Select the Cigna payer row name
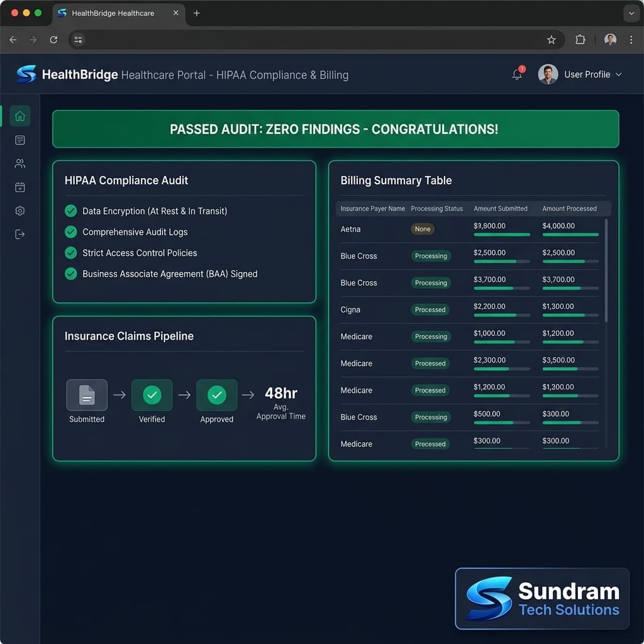644x644 pixels. point(350,309)
